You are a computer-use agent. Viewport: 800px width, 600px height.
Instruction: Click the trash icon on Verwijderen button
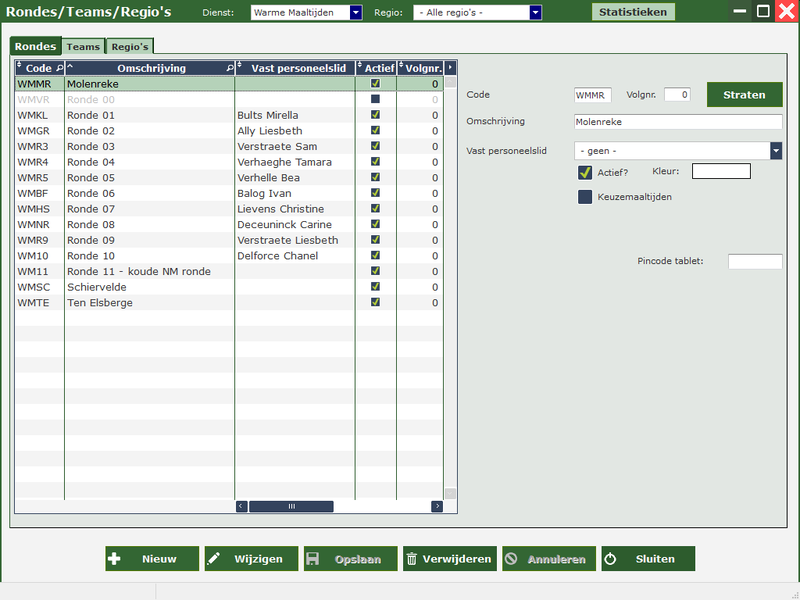click(x=412, y=559)
